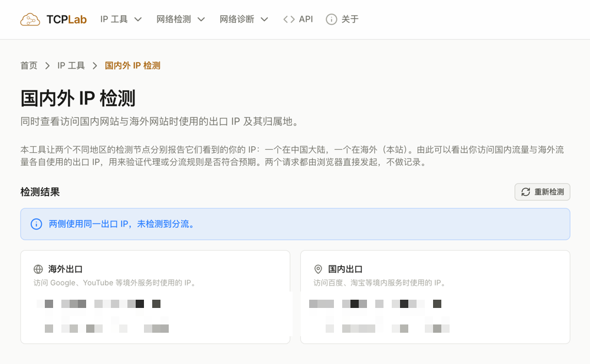
Task: Click the API code brackets icon
Action: (x=289, y=19)
